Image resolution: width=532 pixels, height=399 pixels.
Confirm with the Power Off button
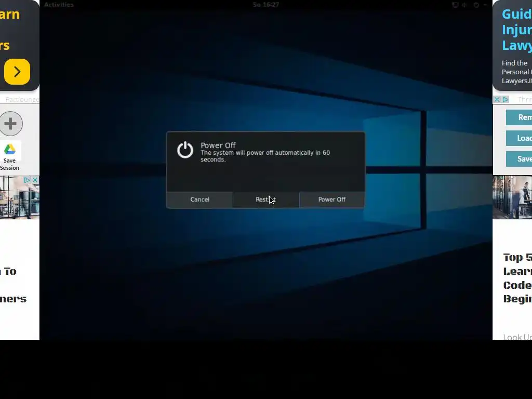coord(332,199)
